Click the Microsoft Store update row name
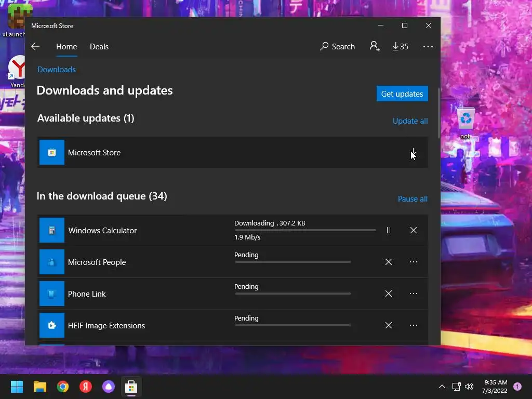 (94, 153)
